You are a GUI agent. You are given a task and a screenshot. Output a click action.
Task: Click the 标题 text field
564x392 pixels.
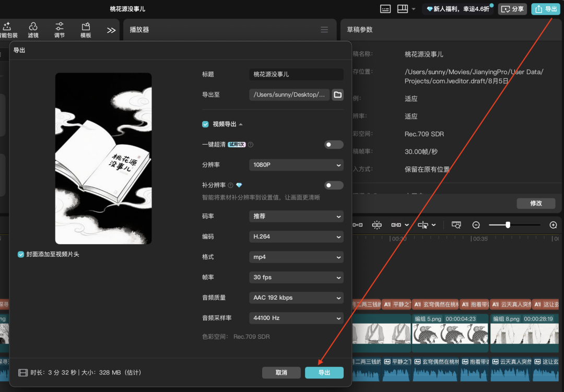coord(296,74)
